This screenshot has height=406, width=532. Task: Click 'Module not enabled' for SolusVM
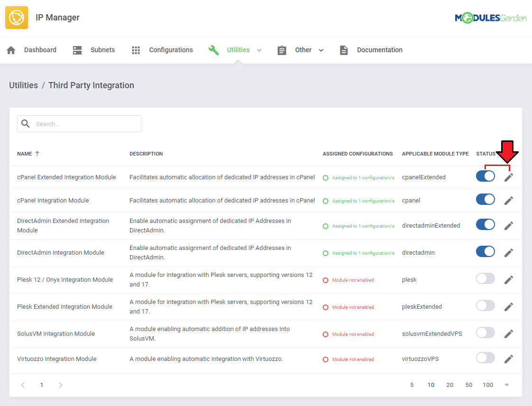click(x=353, y=334)
